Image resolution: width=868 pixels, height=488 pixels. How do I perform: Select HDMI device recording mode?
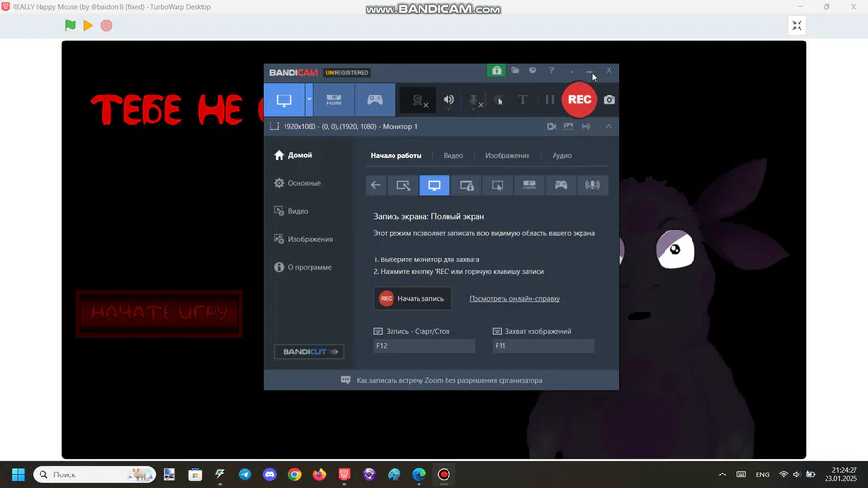tap(334, 99)
